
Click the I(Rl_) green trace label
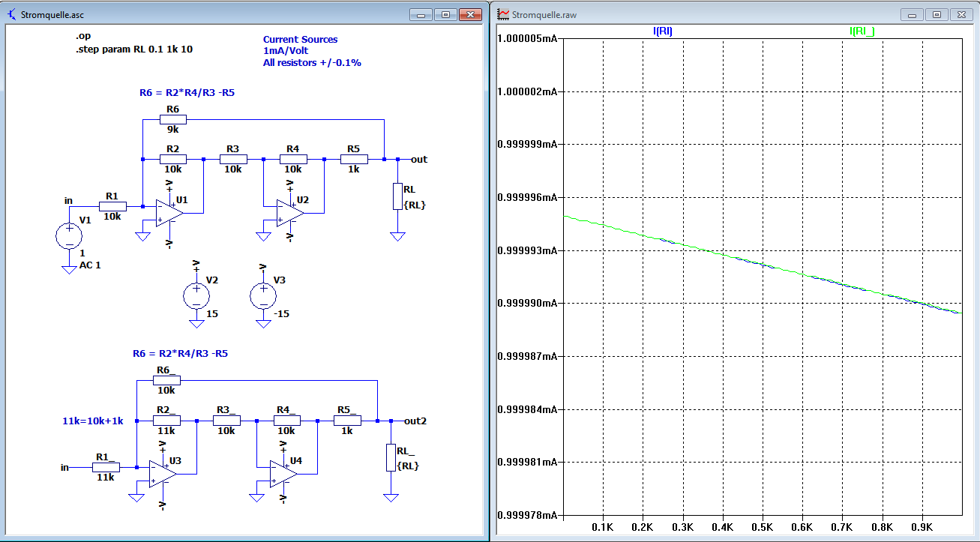pos(862,31)
